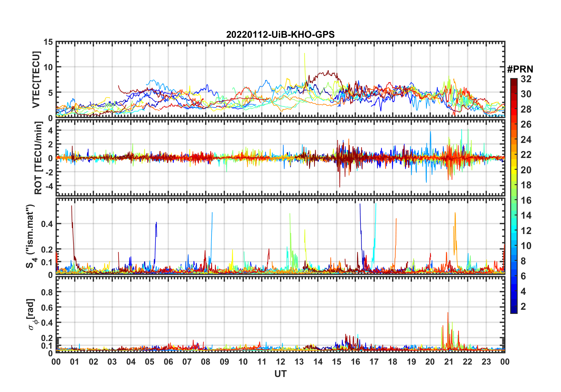Select the colorbar tick label "26"
Viewport: 561px width, 392px height.
(x=526, y=124)
